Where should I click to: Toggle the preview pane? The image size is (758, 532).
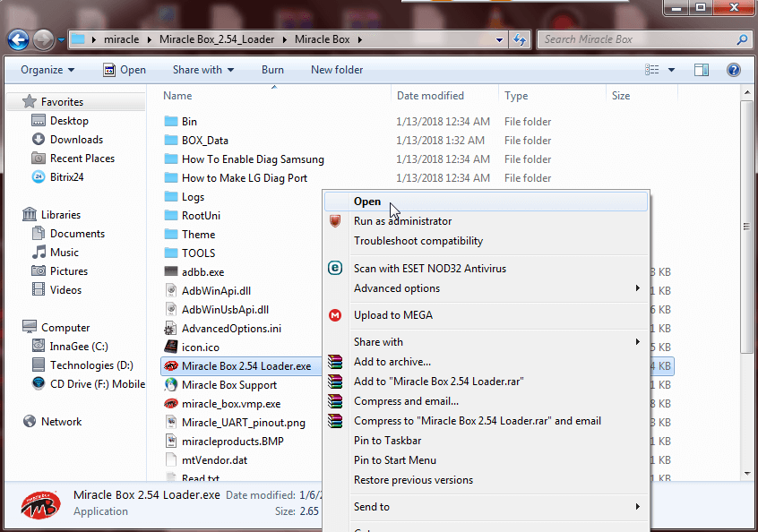(x=702, y=69)
